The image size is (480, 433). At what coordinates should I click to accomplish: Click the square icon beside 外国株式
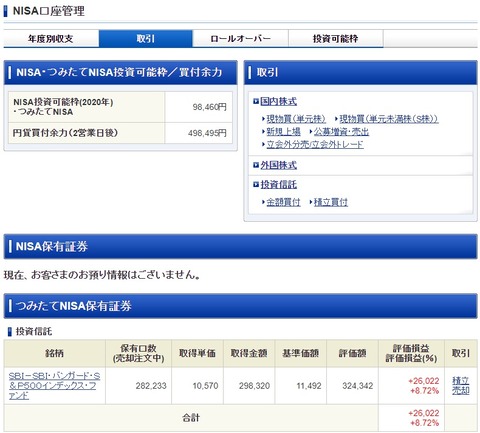pos(256,165)
